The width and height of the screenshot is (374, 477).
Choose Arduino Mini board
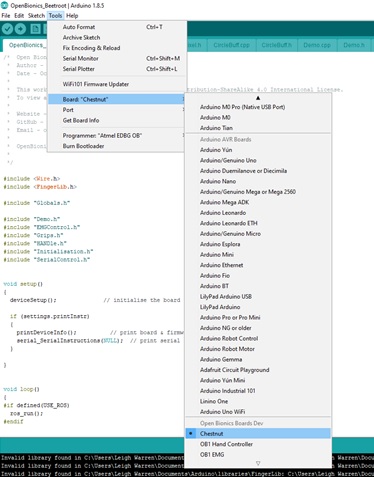(258, 255)
